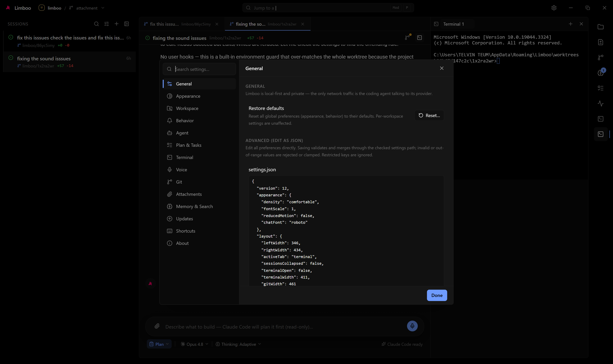Click the Reset... defaults button
The width and height of the screenshot is (613, 364).
click(429, 115)
